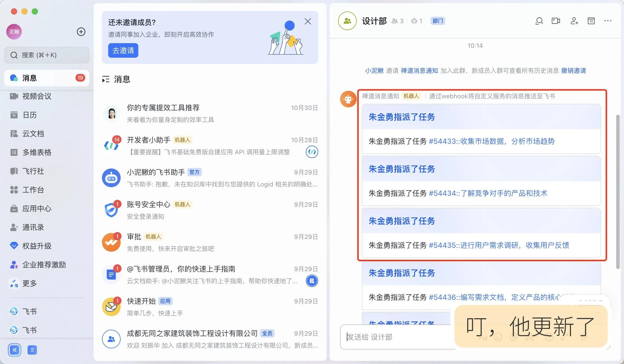Open task link #54435 进行用户需求调研

[x=499, y=245]
